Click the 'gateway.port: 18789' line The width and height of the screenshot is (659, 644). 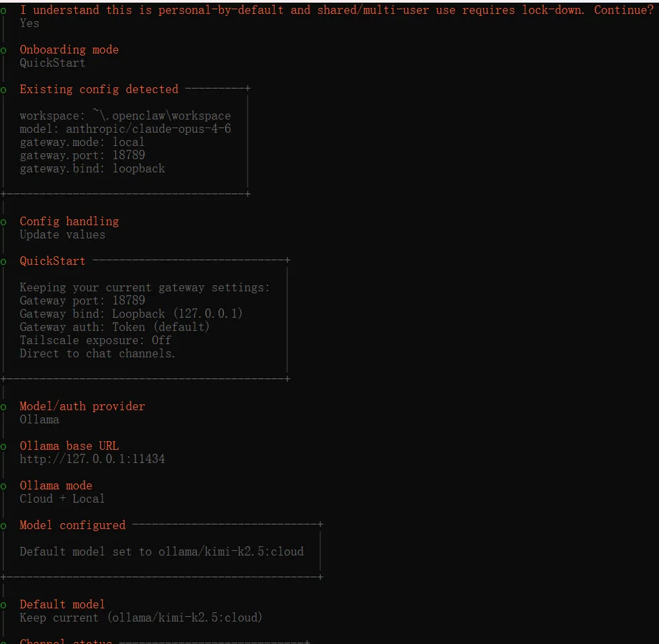point(83,155)
